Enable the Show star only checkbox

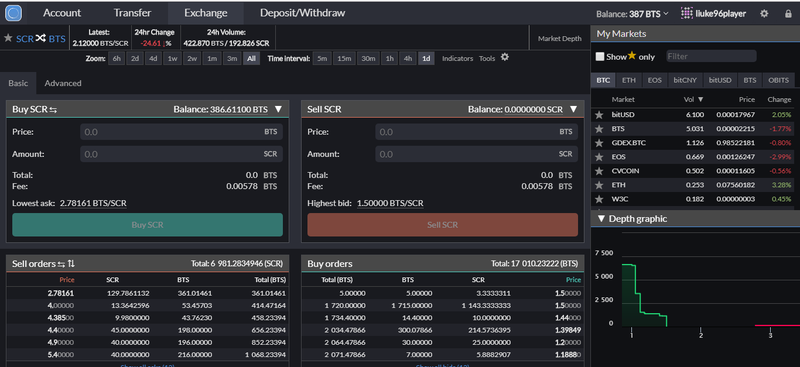tap(600, 57)
